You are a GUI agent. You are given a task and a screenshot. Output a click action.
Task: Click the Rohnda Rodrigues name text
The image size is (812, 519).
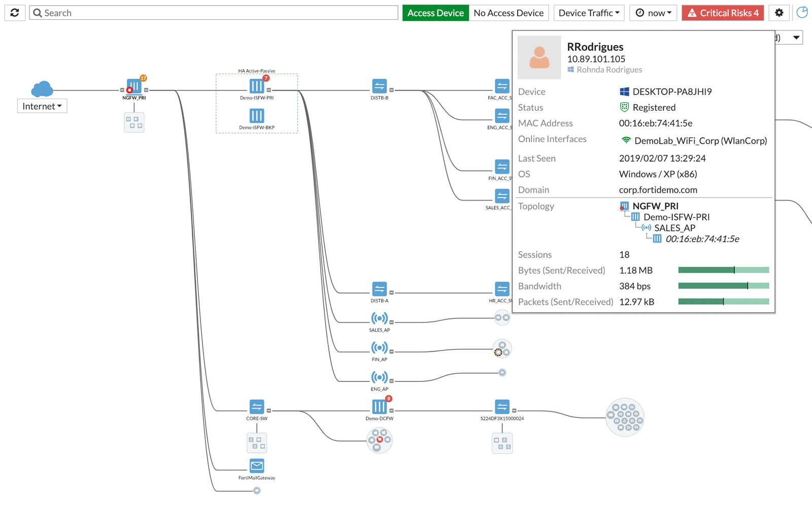(x=609, y=70)
